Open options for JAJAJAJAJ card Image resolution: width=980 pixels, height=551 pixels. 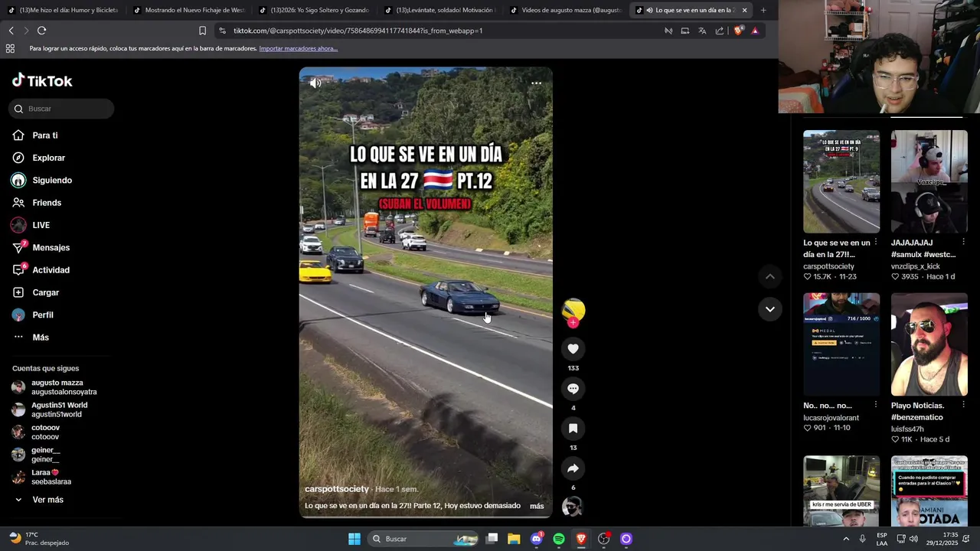963,243
